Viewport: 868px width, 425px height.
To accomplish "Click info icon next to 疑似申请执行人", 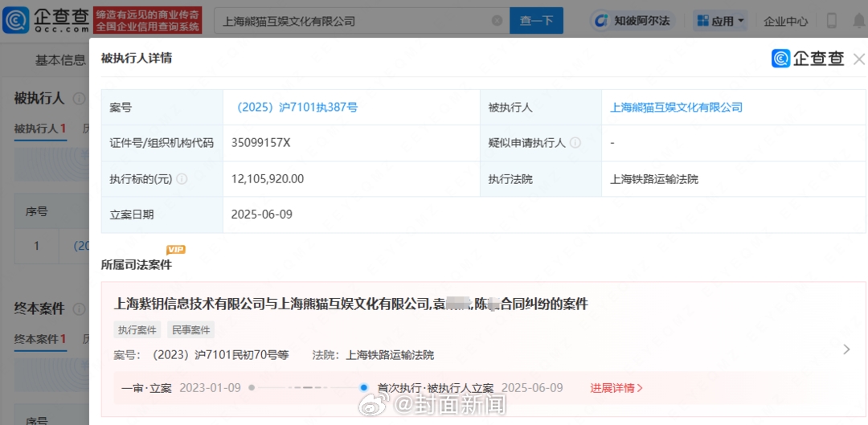I will [575, 143].
